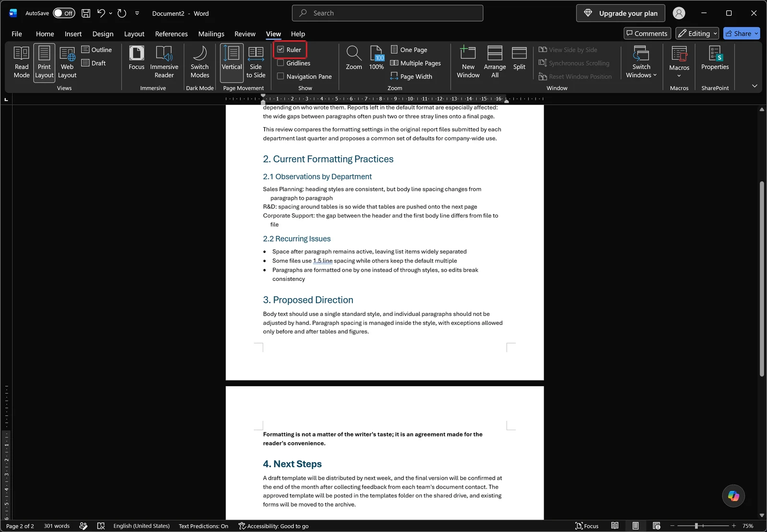
Task: Redo the last action
Action: click(x=122, y=13)
